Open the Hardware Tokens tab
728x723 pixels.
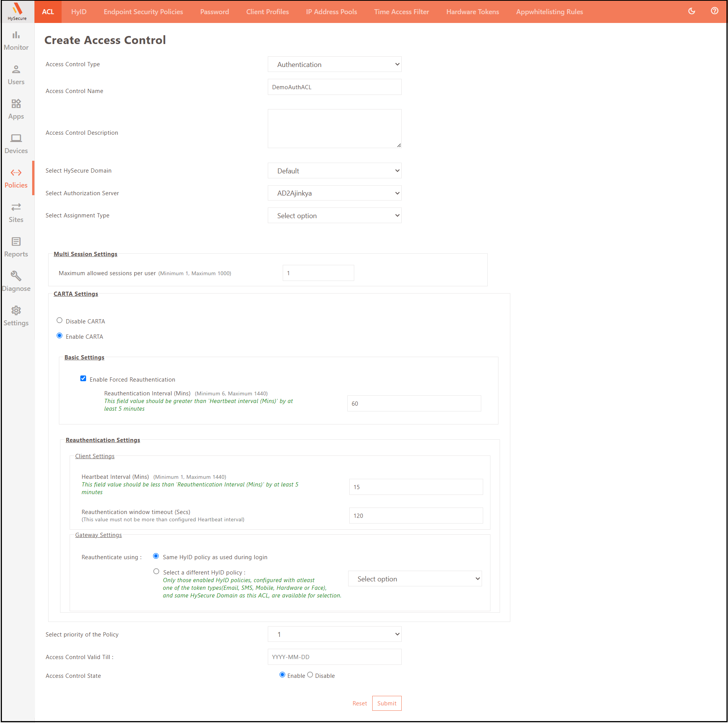pyautogui.click(x=472, y=12)
